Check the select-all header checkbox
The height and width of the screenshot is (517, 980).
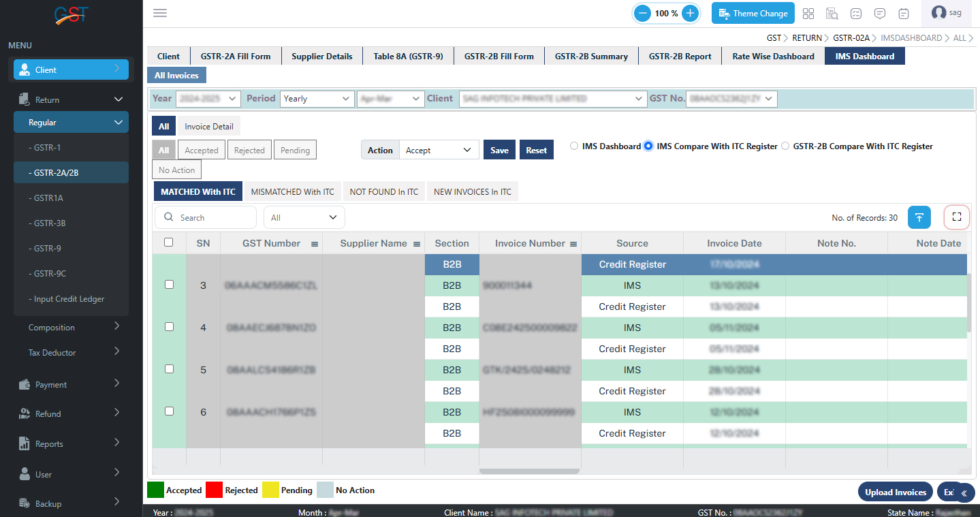click(x=169, y=242)
